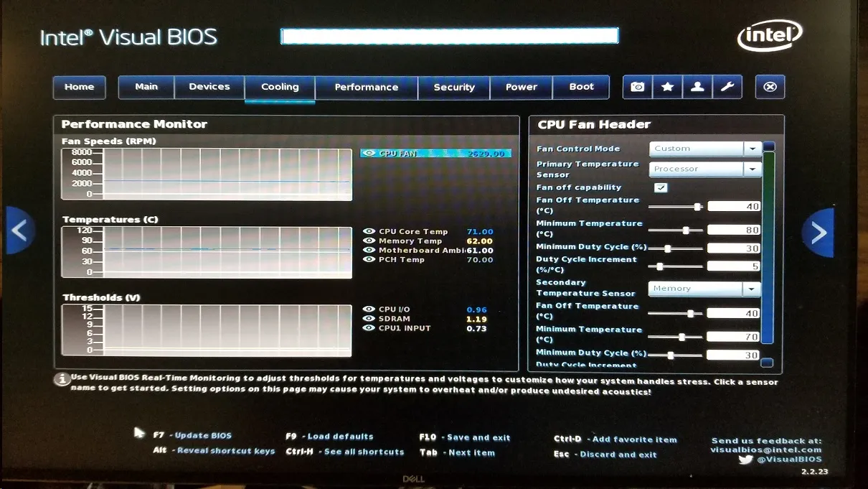Select the Cooling tab
The height and width of the screenshot is (489, 868).
click(280, 87)
